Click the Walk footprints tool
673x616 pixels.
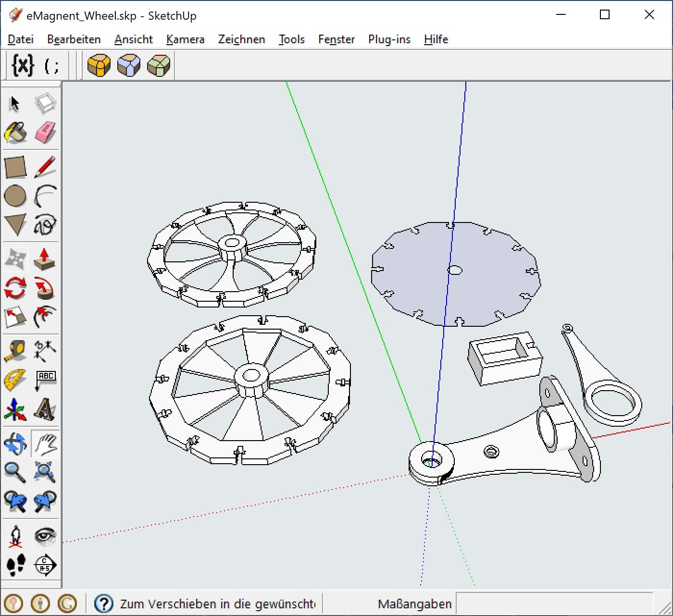(15, 565)
